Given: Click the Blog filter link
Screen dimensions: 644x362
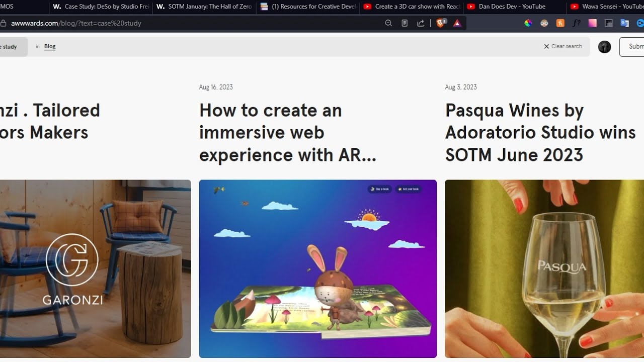Looking at the screenshot, I should pyautogui.click(x=50, y=46).
